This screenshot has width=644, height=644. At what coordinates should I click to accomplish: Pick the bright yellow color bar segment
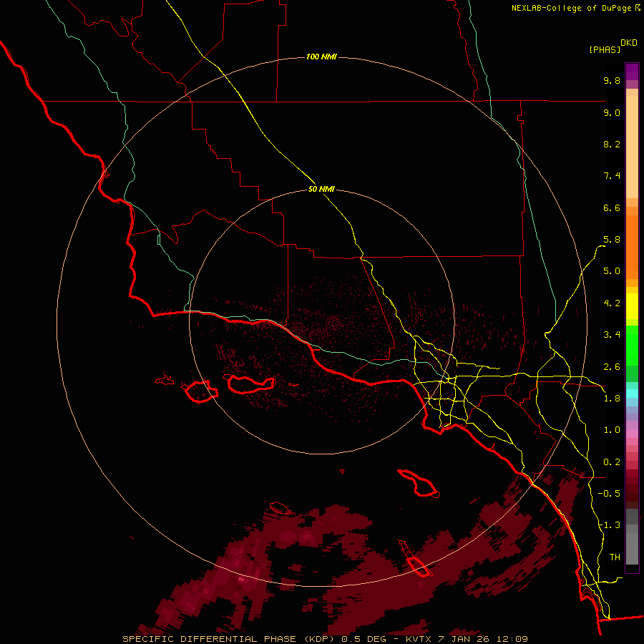pyautogui.click(x=632, y=306)
